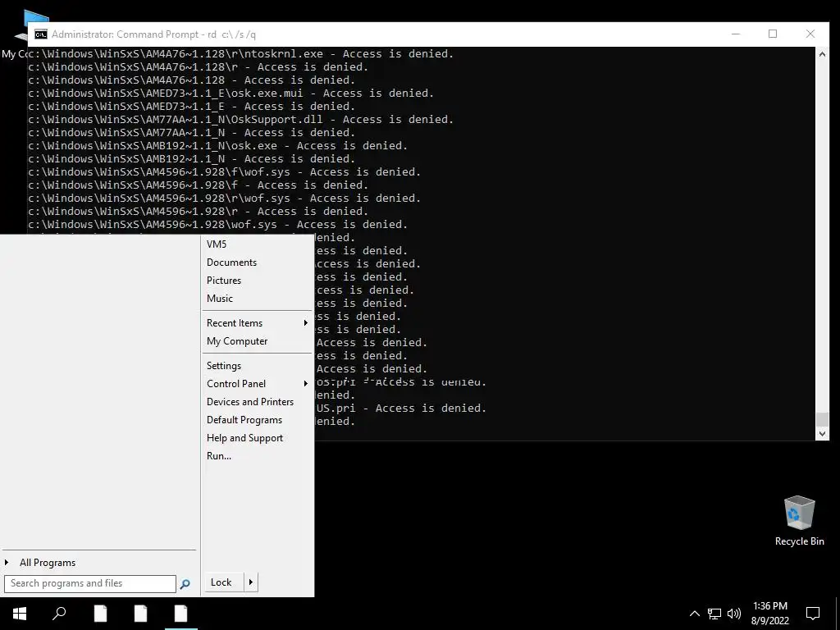Open network status tray icon
The width and height of the screenshot is (840, 630).
coord(714,614)
